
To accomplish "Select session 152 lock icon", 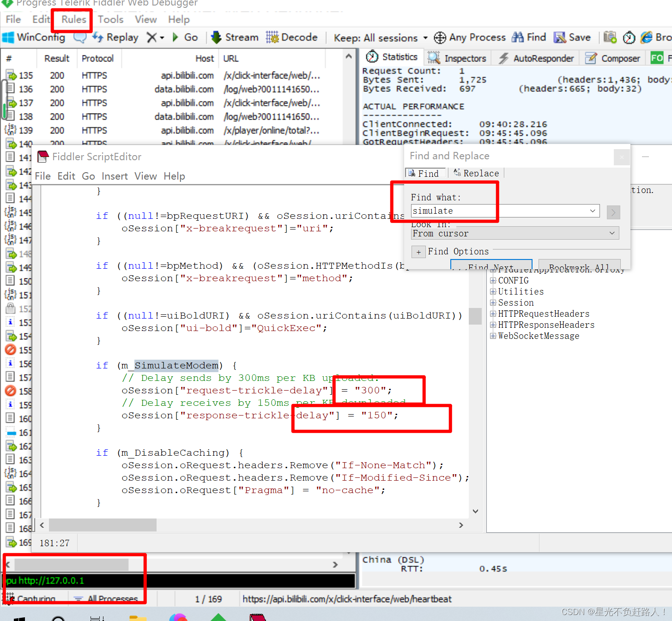I will (11, 308).
